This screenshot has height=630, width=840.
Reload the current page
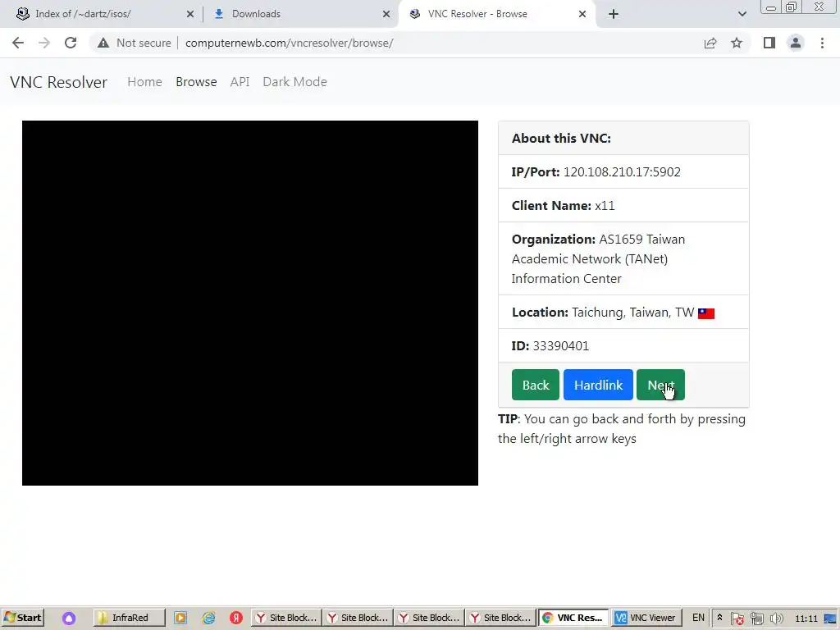[x=71, y=43]
